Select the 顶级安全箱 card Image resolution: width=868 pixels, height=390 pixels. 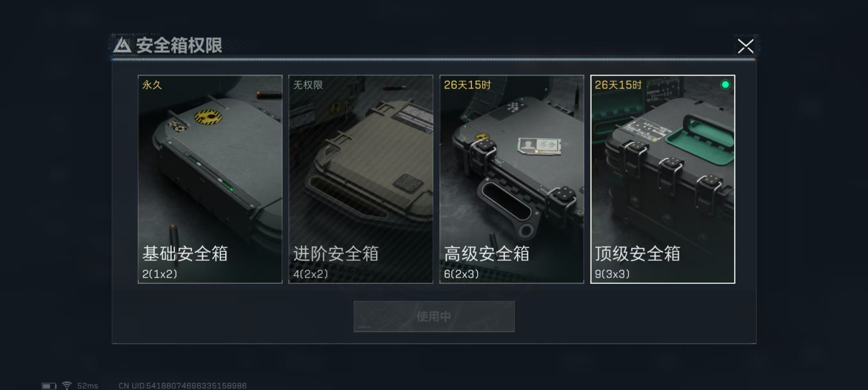pos(663,179)
